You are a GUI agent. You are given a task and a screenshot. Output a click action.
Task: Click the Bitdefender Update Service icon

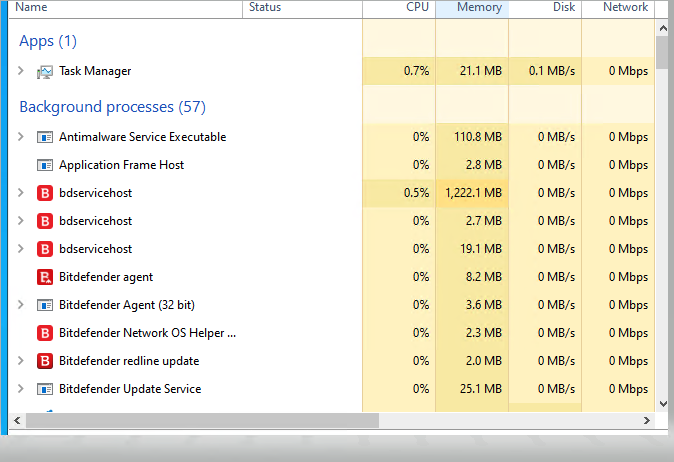(45, 389)
